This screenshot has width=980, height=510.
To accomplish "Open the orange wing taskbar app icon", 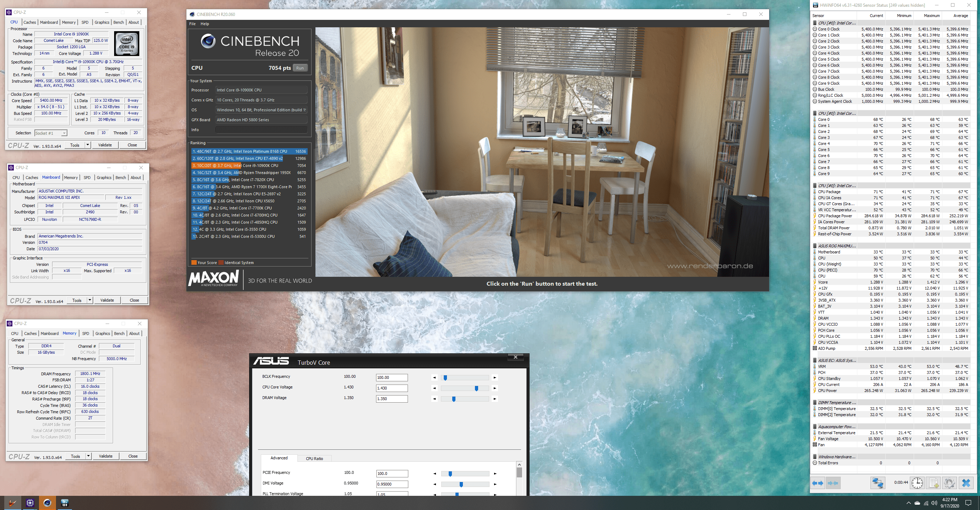I will click(12, 503).
